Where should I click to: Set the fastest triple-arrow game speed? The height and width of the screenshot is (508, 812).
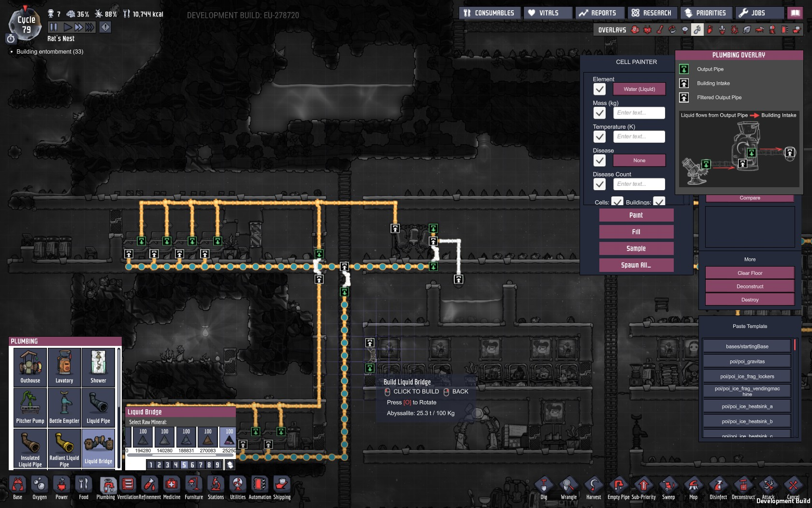point(90,27)
